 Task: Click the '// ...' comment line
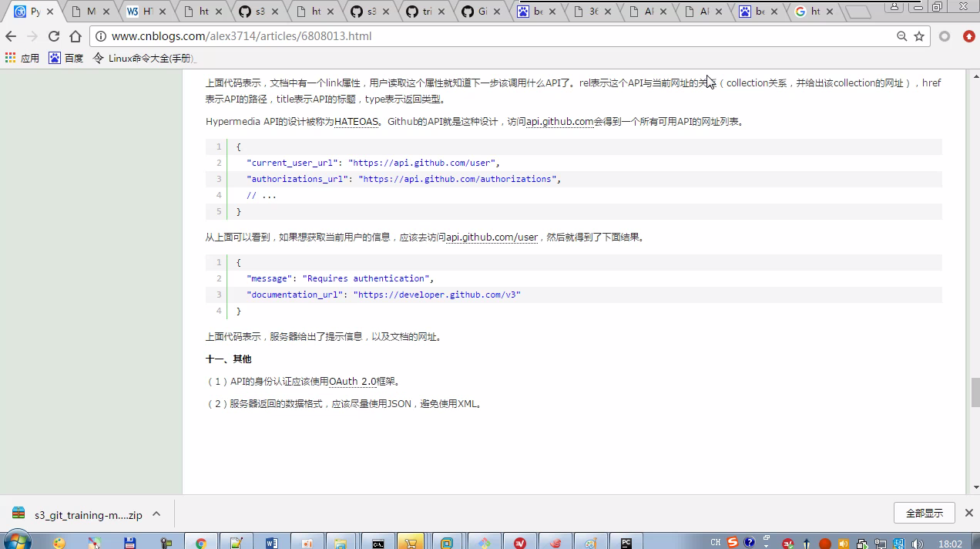[261, 195]
